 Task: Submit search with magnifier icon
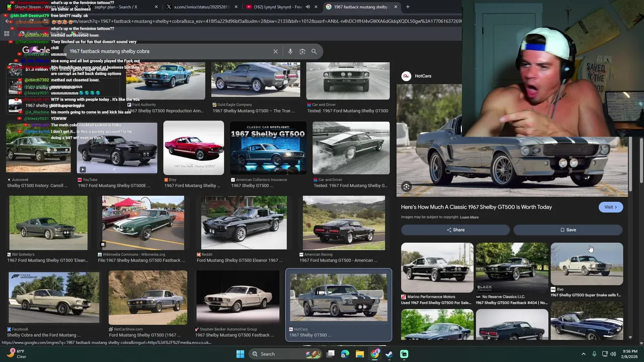point(314,51)
